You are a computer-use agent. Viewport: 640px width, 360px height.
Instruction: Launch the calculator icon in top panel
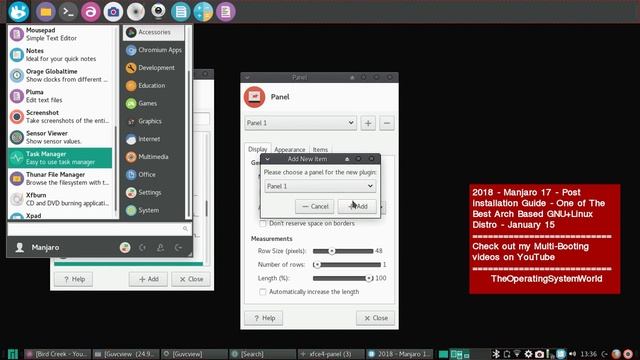pyautogui.click(x=203, y=12)
